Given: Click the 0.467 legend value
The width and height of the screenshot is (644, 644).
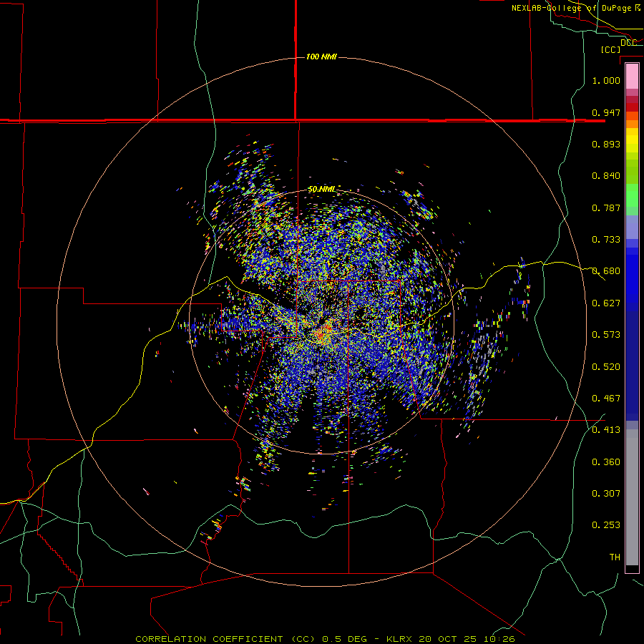Looking at the screenshot, I should [606, 399].
